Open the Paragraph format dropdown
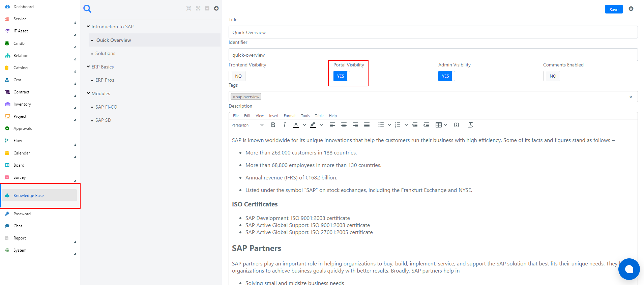This screenshot has height=285, width=644. click(x=248, y=125)
